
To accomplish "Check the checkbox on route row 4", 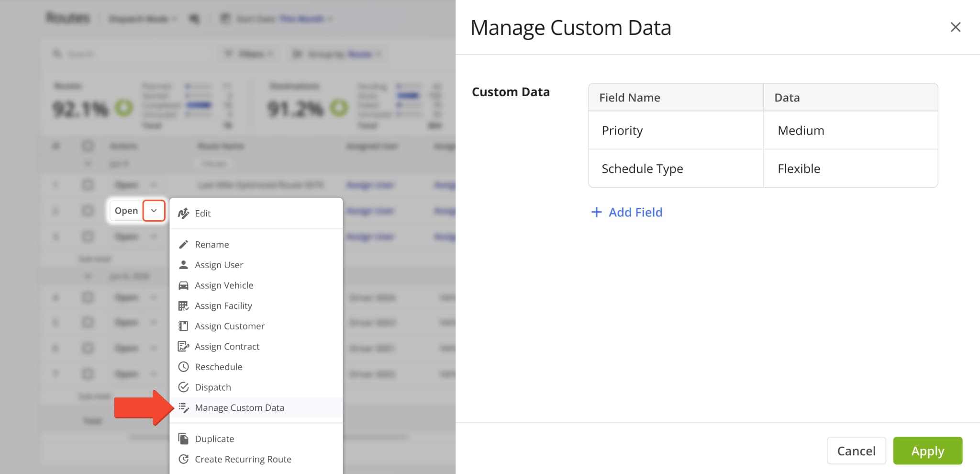I will [x=88, y=297].
